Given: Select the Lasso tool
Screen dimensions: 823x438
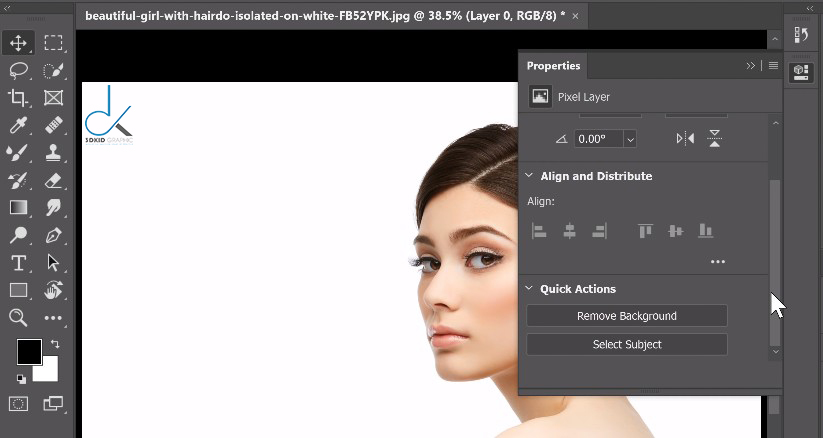Looking at the screenshot, I should pos(18,70).
